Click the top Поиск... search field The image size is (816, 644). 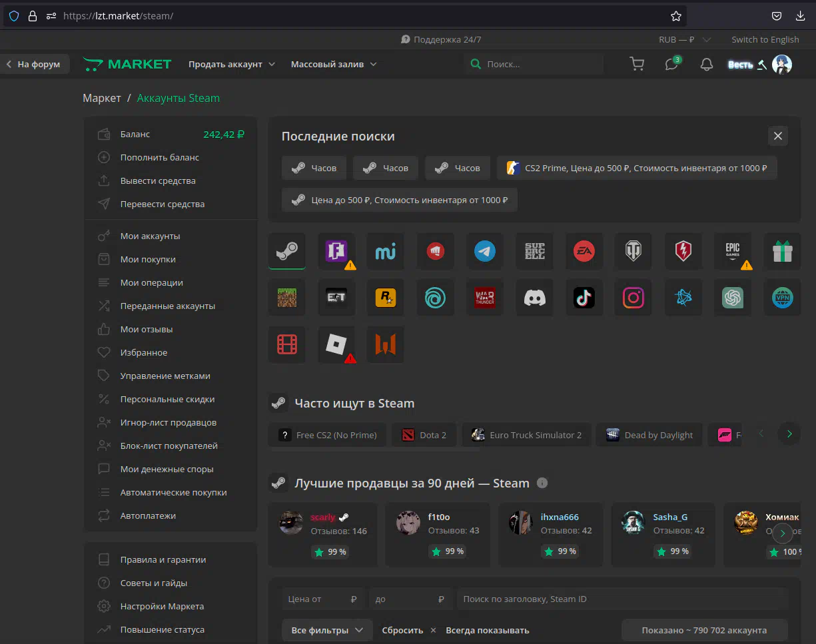tap(534, 64)
